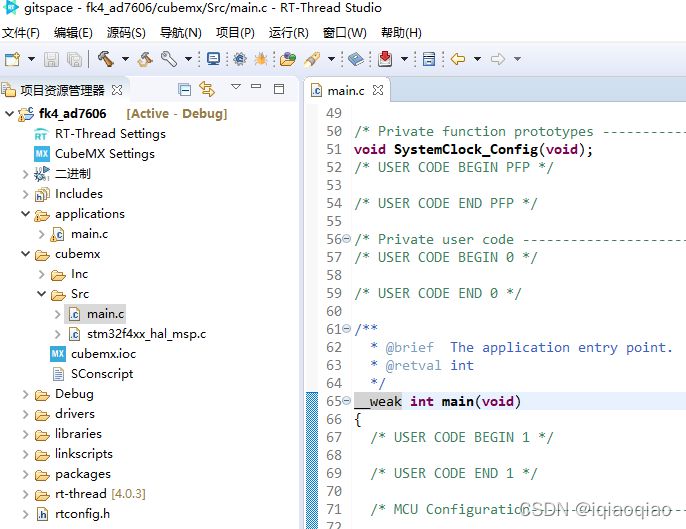This screenshot has width=686, height=529.
Task: Open the terminal monitor icon
Action: (x=214, y=59)
